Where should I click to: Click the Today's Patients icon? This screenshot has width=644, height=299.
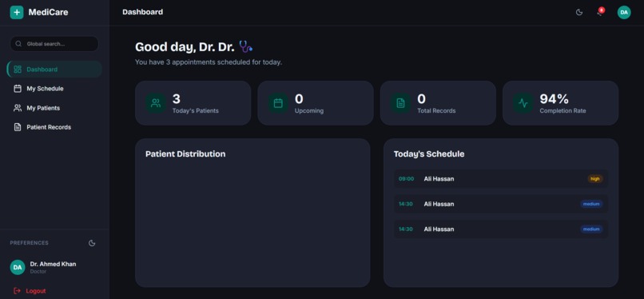tap(156, 103)
